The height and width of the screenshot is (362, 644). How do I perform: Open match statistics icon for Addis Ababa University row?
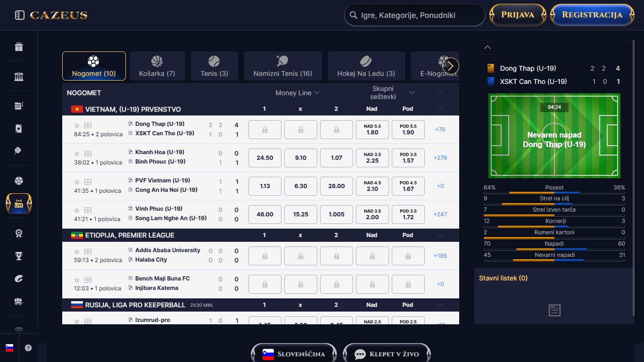pyautogui.click(x=88, y=251)
